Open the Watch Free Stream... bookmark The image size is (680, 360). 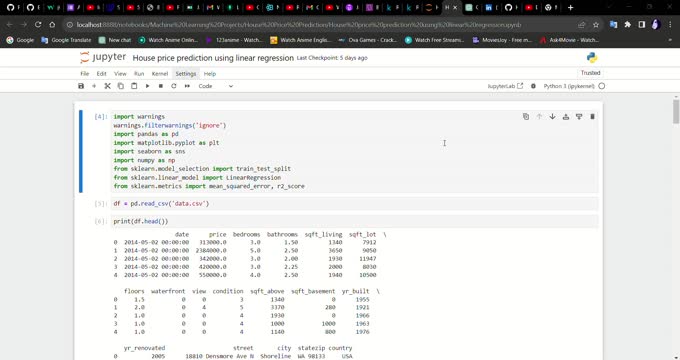click(x=435, y=40)
